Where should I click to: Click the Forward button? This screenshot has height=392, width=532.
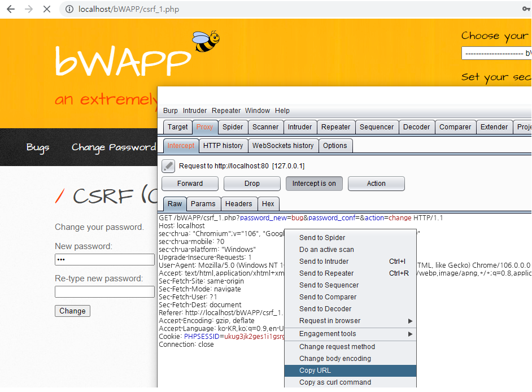click(x=190, y=184)
